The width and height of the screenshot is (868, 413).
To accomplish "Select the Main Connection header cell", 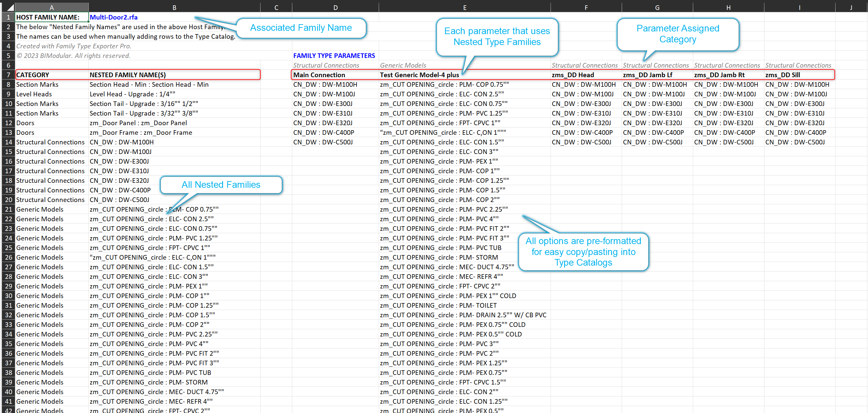I will click(319, 75).
